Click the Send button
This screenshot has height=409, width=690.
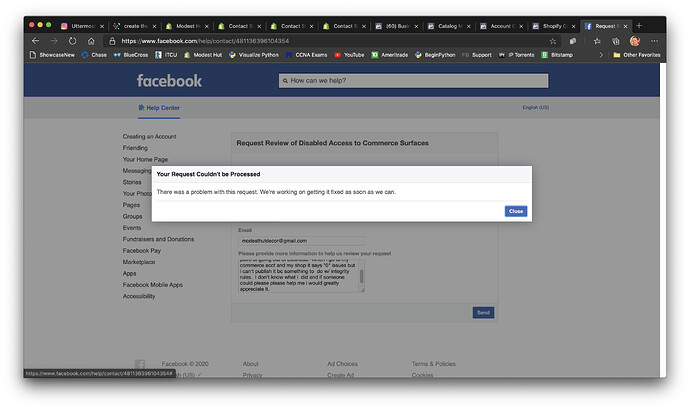point(483,313)
